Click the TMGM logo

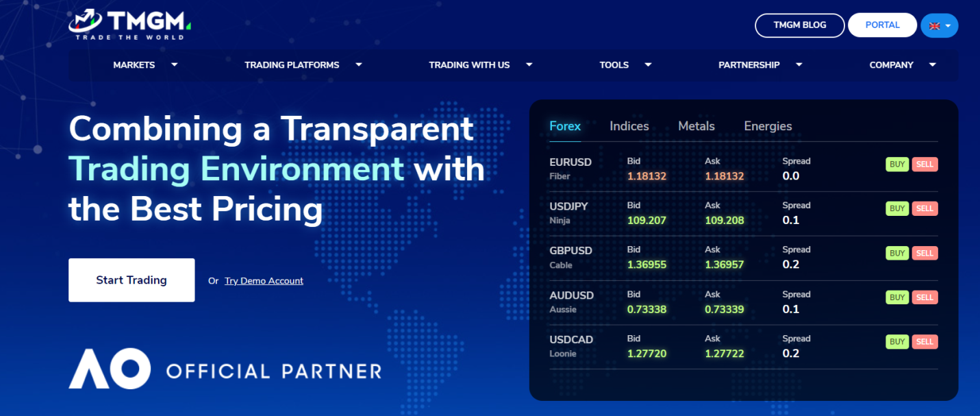pos(129,24)
